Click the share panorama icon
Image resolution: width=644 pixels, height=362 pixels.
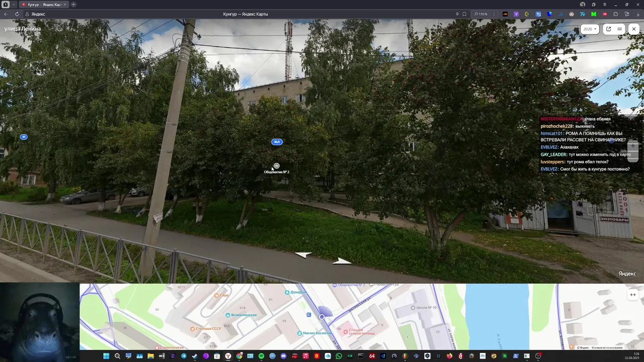pyautogui.click(x=608, y=29)
